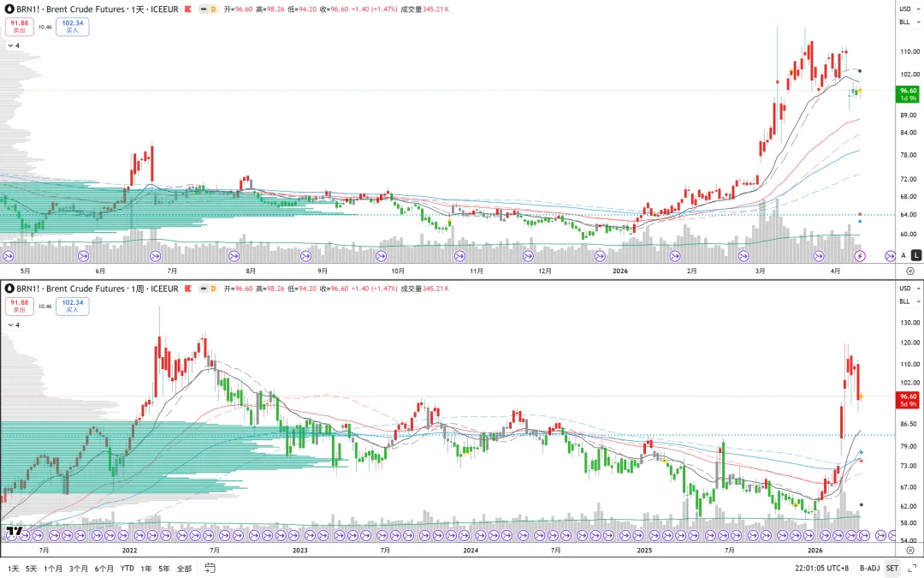Click the 91.88 卖出 button on daily chart
924x578 pixels.
(x=20, y=27)
